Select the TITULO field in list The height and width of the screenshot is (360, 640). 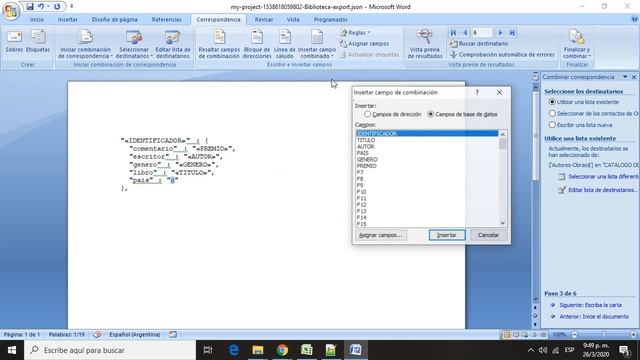point(427,140)
